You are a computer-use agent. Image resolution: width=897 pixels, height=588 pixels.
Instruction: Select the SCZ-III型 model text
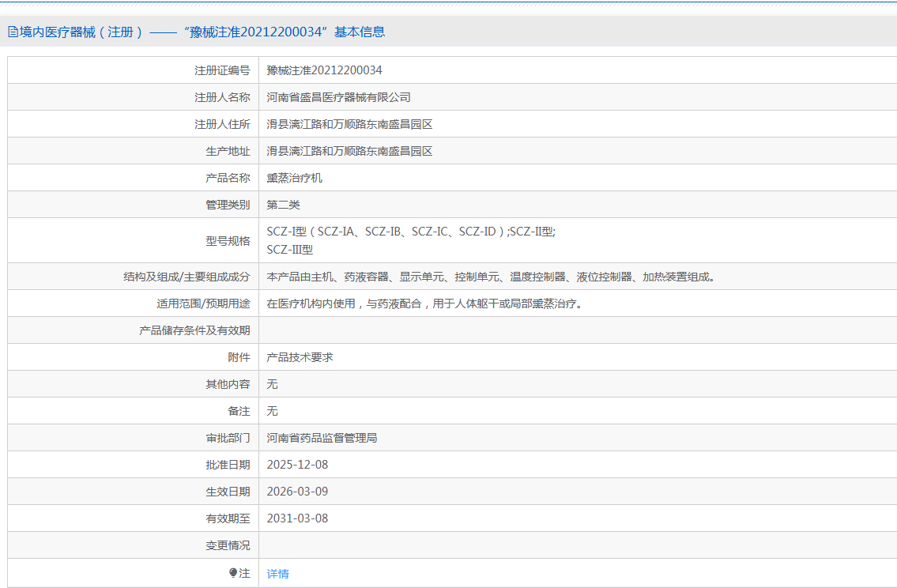[289, 250]
